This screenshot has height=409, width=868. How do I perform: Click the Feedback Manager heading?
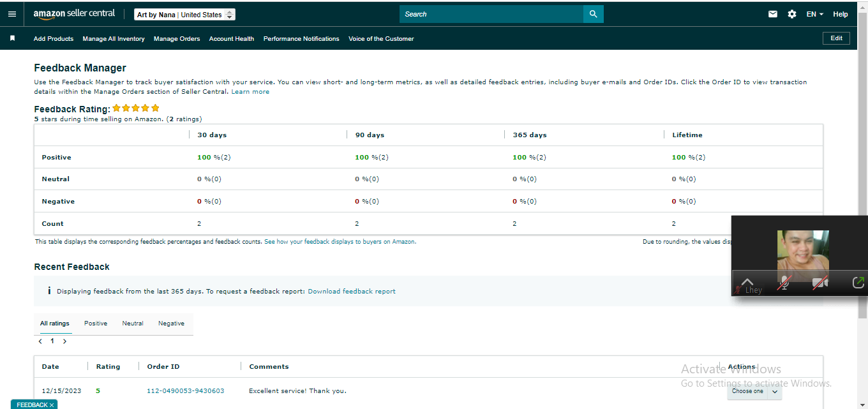click(80, 68)
